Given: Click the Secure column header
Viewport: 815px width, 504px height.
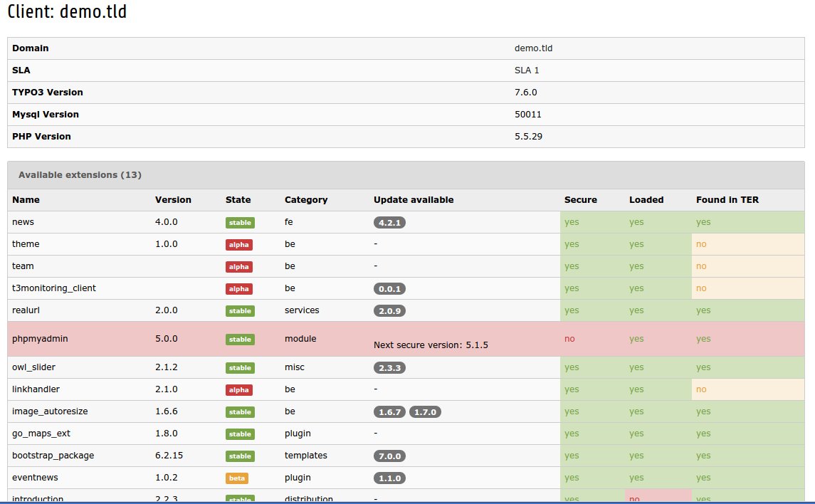Looking at the screenshot, I should click(581, 199).
